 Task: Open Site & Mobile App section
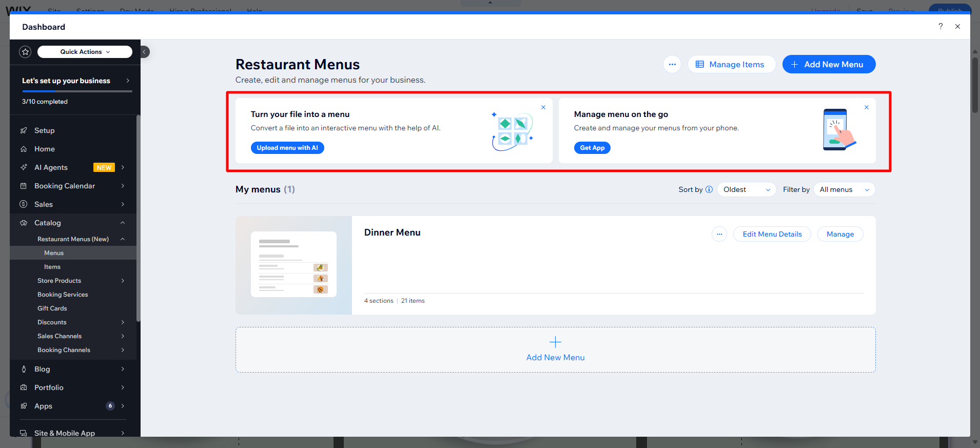[x=73, y=433]
